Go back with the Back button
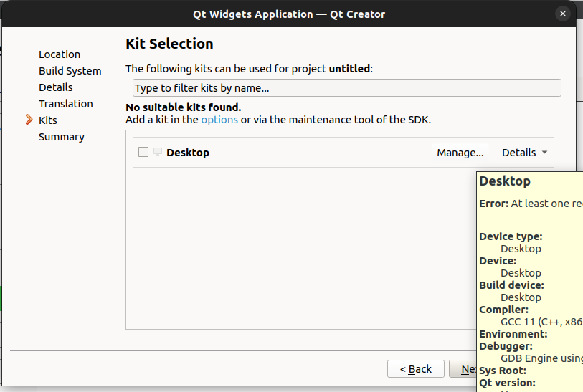 pos(416,369)
